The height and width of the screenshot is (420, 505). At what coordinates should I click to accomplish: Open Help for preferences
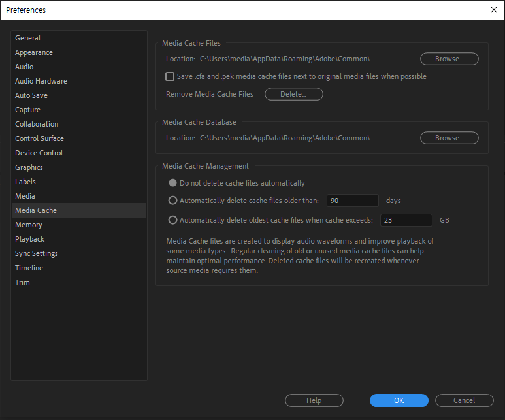pos(314,400)
